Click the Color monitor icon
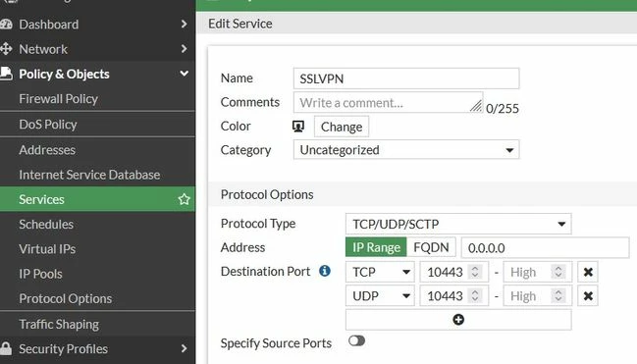 pos(298,127)
